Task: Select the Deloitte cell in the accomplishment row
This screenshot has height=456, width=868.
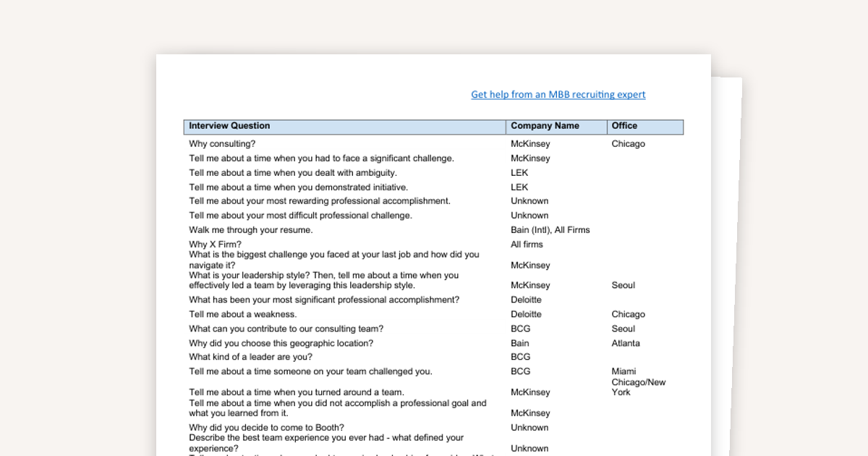Action: 526,300
